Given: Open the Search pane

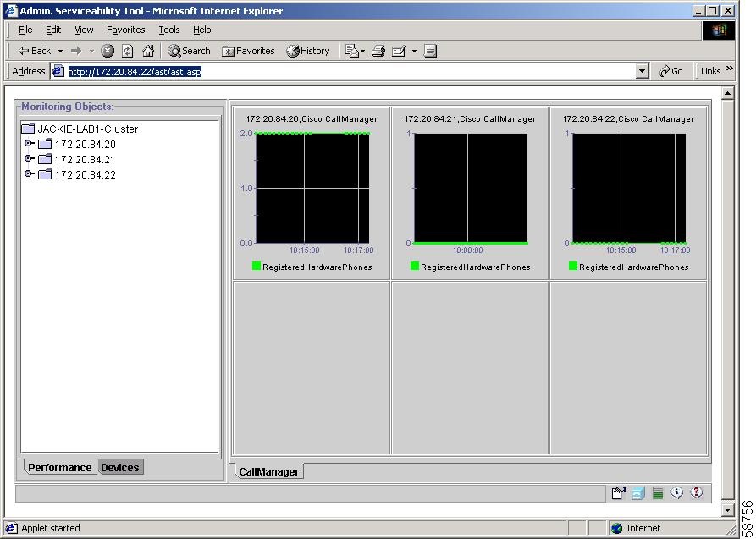Looking at the screenshot, I should coord(189,51).
